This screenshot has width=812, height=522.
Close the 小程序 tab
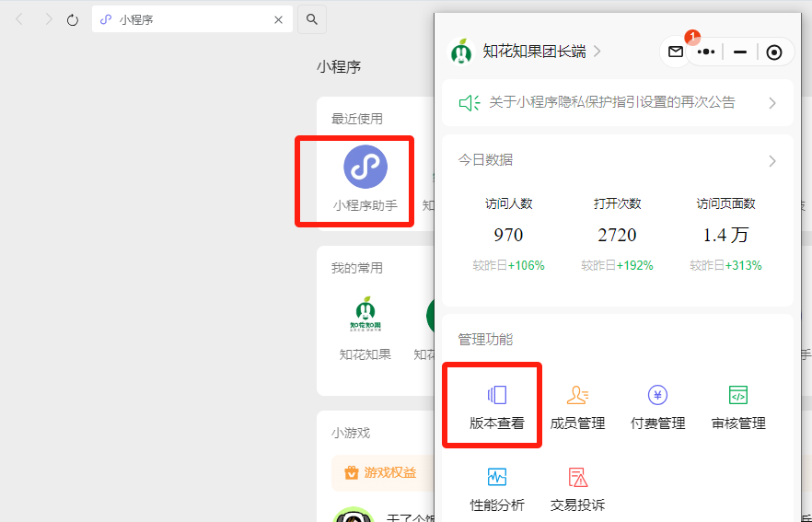click(x=279, y=19)
